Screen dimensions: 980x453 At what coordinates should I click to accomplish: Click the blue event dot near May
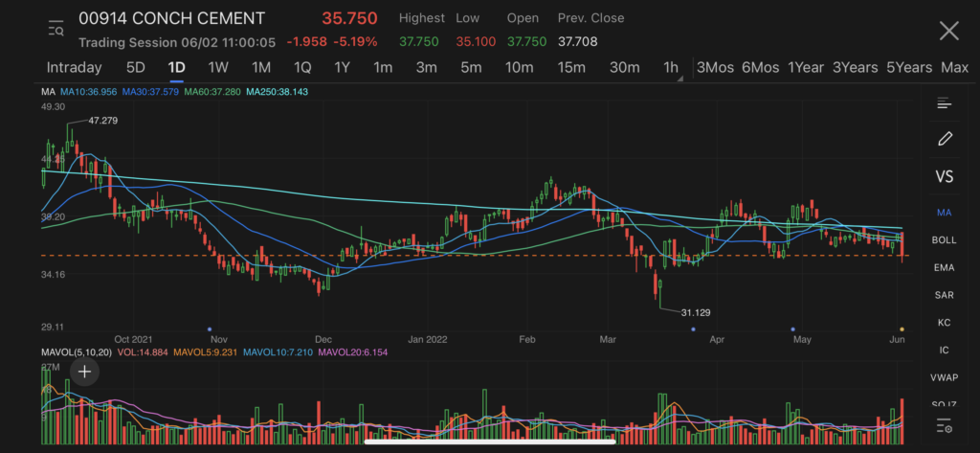tap(792, 328)
